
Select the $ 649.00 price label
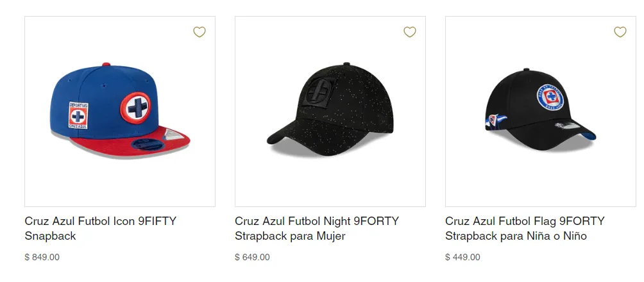click(252, 258)
